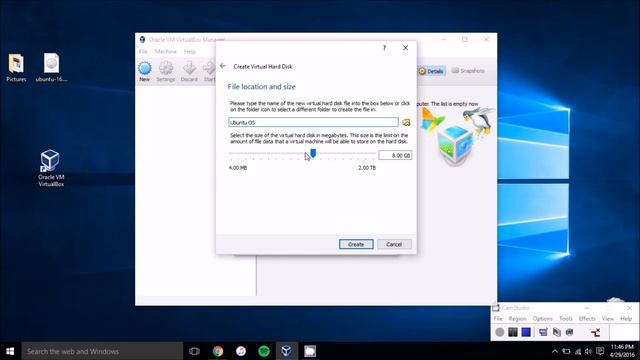Open Spotify from the taskbar
This screenshot has height=360, width=640.
click(x=264, y=351)
